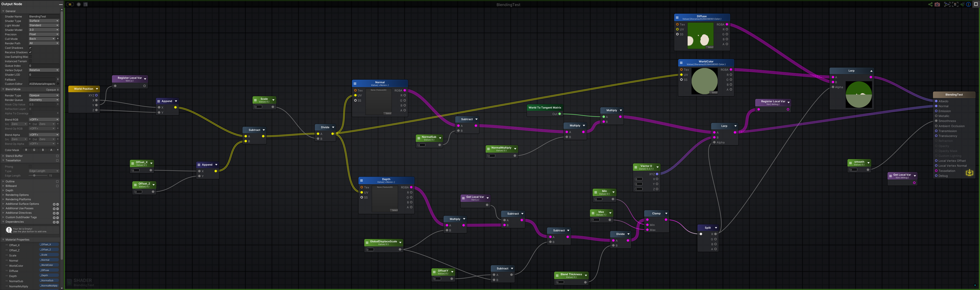Click the share icon in top toolbar
The image size is (980, 290).
pos(930,5)
